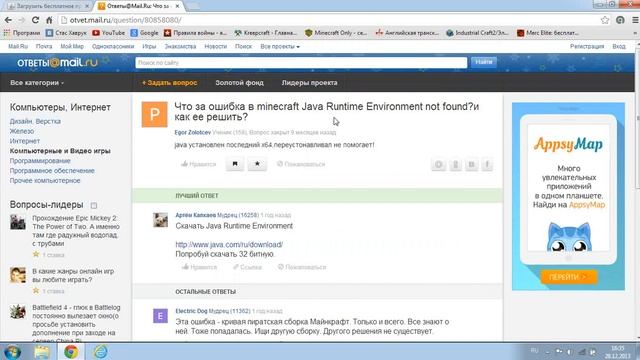Click the icon next to Вопросы-лидеры heading

[x=94, y=205]
